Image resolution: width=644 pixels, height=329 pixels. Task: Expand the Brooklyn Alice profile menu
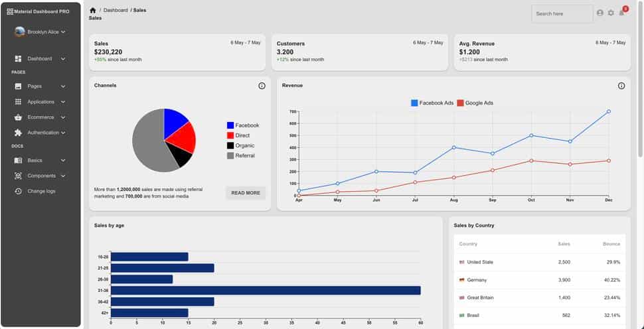(40, 32)
